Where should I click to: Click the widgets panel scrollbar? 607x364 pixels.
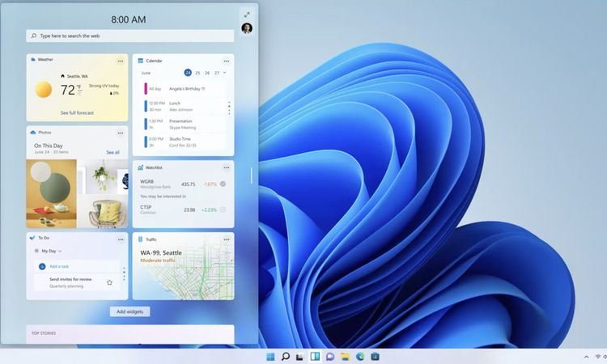coord(251,175)
